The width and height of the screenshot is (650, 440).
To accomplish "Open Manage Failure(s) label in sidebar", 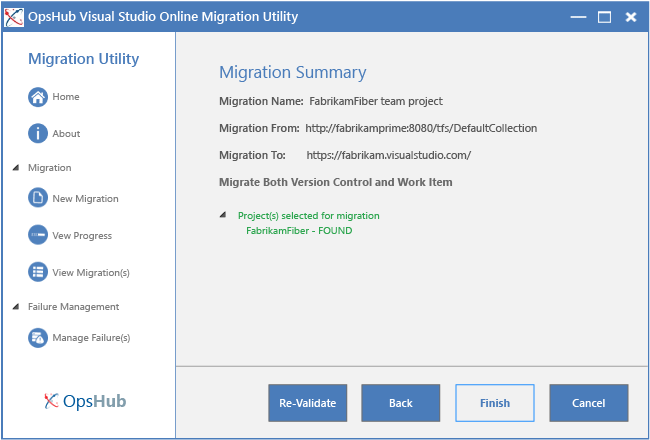I will 91,338.
